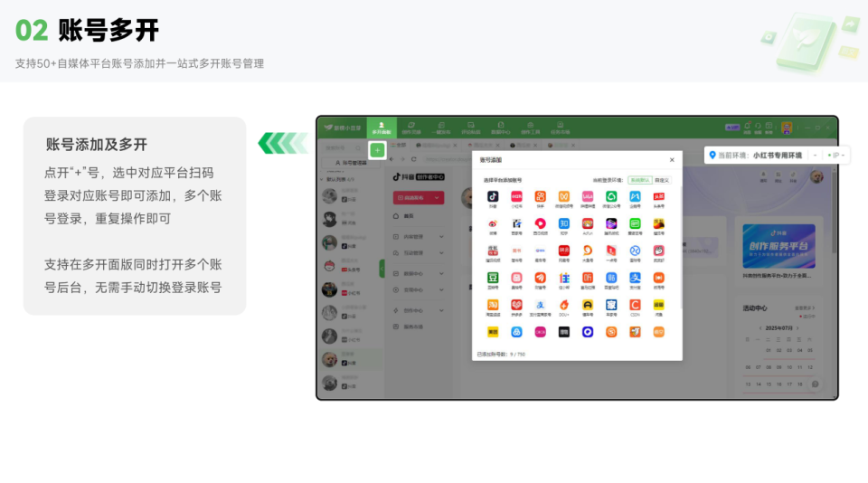Open the 创作灵感 top navigation tab
Viewport: 868px width, 483px height.
coord(411,128)
